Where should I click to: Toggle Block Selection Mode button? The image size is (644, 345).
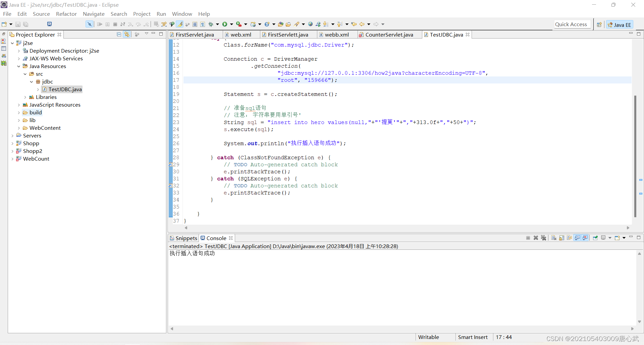point(195,24)
